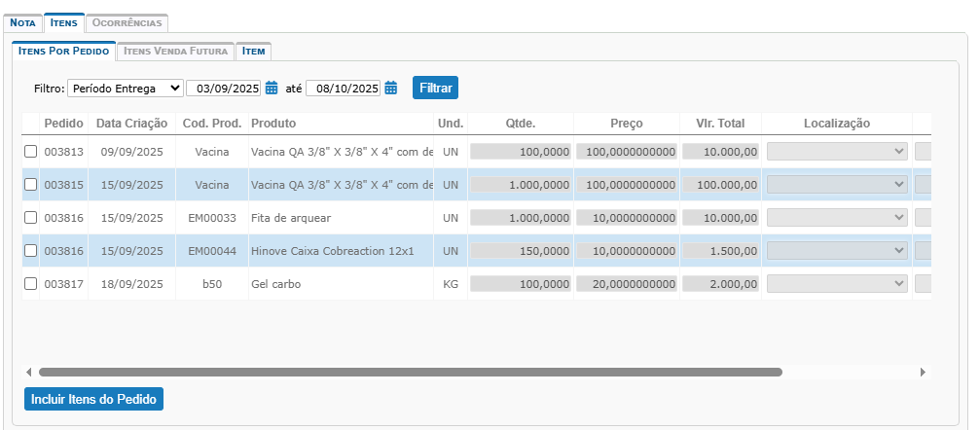This screenshot has height=430, width=980.
Task: Click the start date input field
Action: [x=224, y=89]
